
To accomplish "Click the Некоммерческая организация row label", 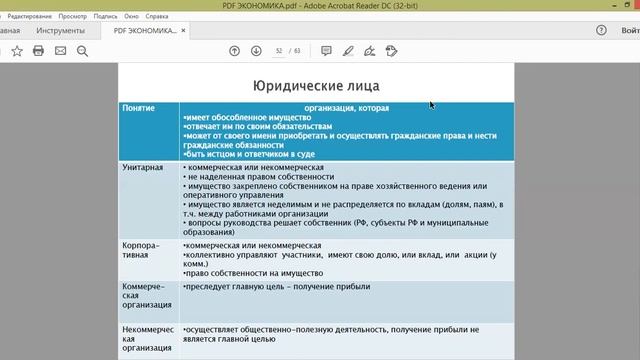I will pyautogui.click(x=148, y=339).
